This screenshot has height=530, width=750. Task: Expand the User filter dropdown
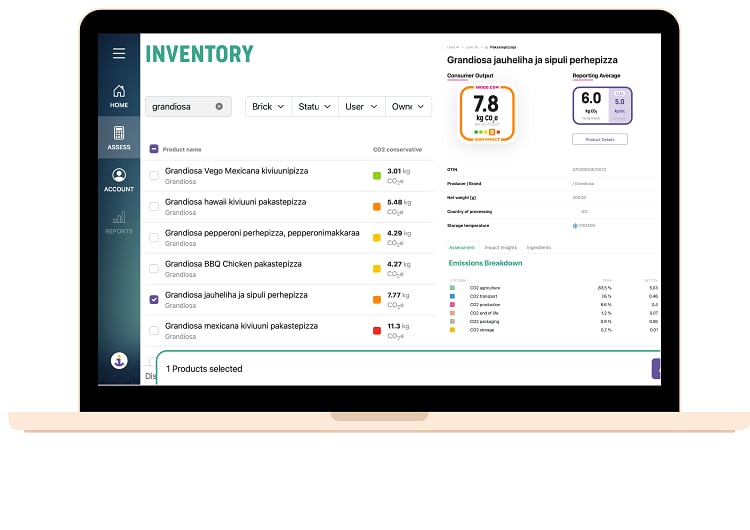(x=361, y=106)
